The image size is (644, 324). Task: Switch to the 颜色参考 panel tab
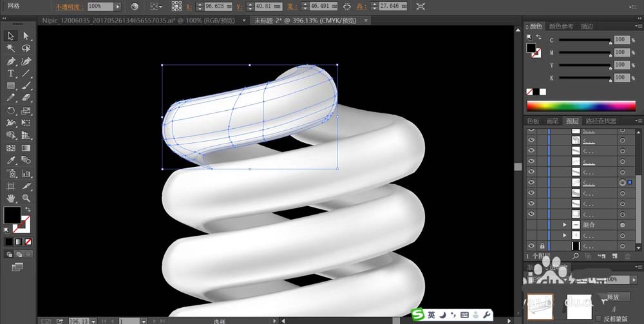561,26
